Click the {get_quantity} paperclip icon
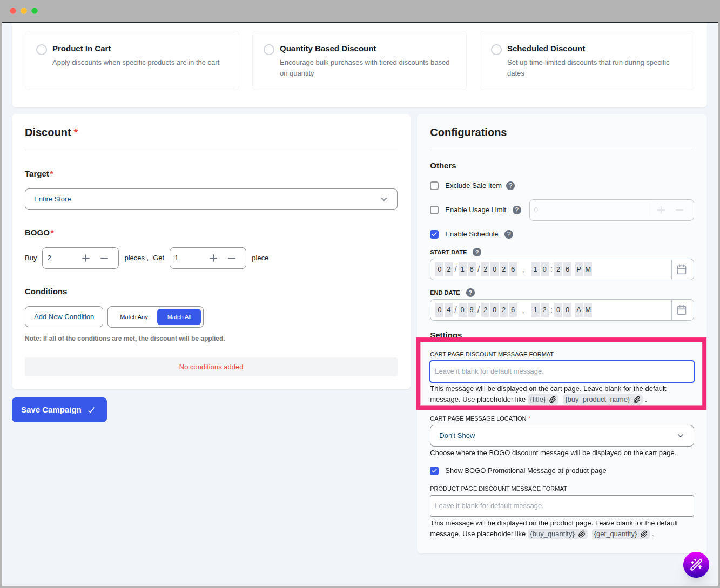This screenshot has height=588, width=720. 644,533
